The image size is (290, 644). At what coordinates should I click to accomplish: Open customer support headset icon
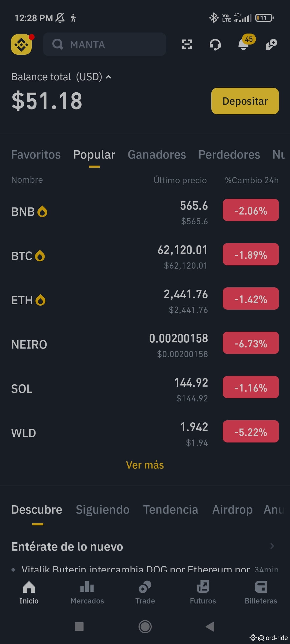tap(215, 45)
